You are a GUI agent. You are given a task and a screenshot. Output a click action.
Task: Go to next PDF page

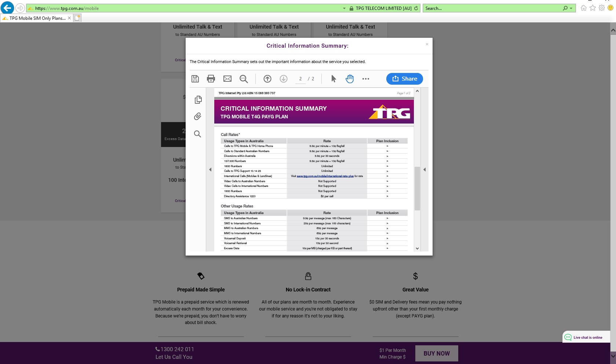284,78
